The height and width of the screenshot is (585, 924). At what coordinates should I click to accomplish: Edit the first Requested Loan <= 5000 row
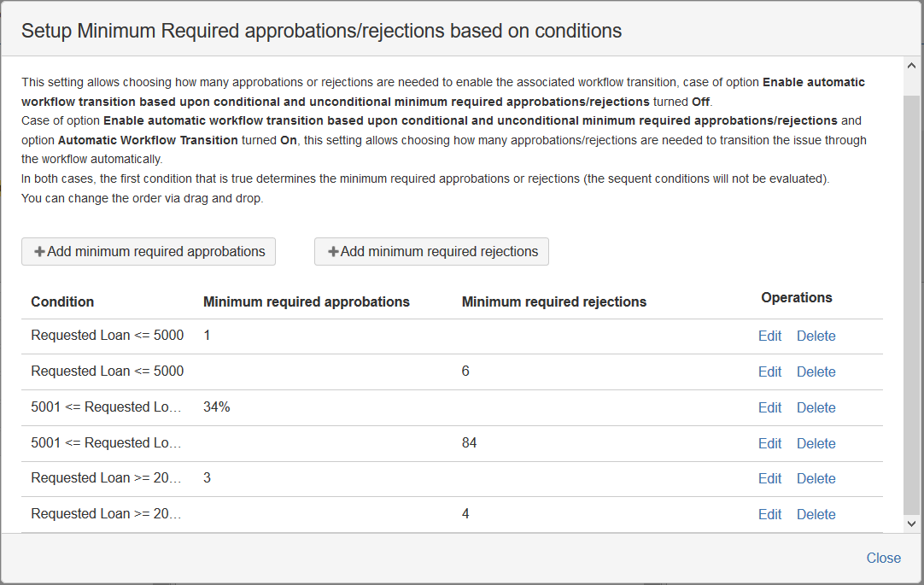click(x=769, y=336)
